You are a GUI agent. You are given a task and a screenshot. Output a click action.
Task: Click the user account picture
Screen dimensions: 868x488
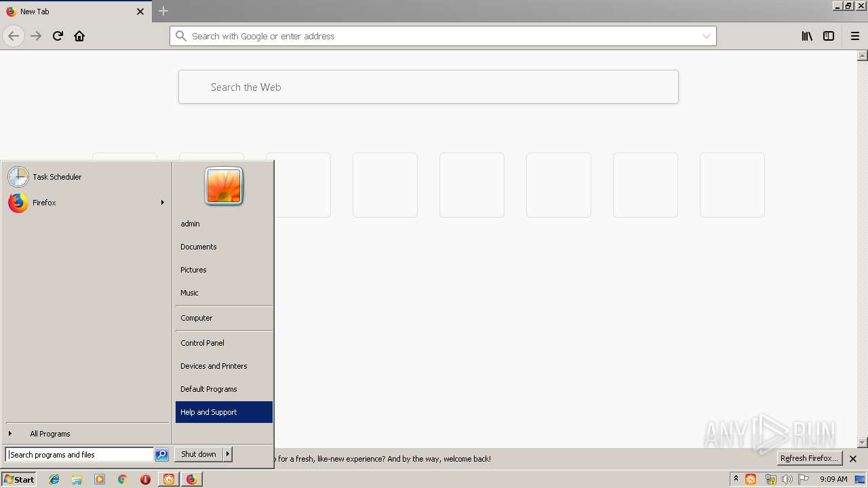pyautogui.click(x=224, y=186)
